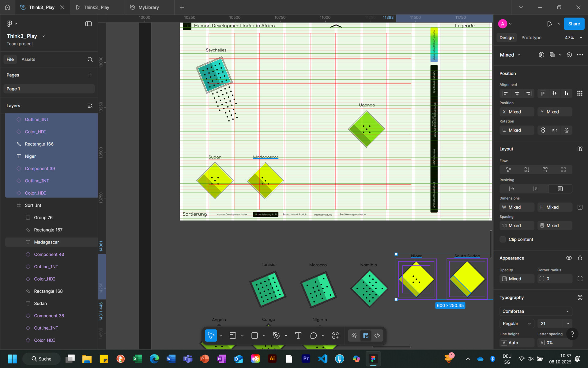The width and height of the screenshot is (588, 368).
Task: Select the Pen tool in bottom toolbar
Action: tap(277, 335)
